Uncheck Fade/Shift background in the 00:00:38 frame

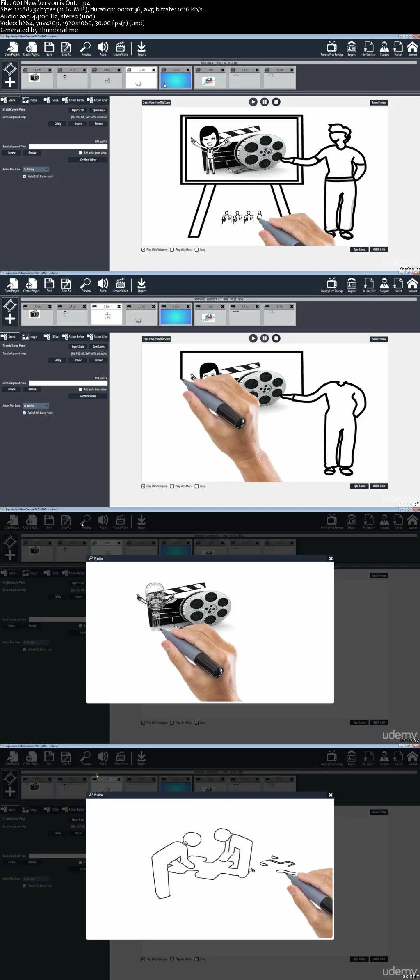(25, 413)
